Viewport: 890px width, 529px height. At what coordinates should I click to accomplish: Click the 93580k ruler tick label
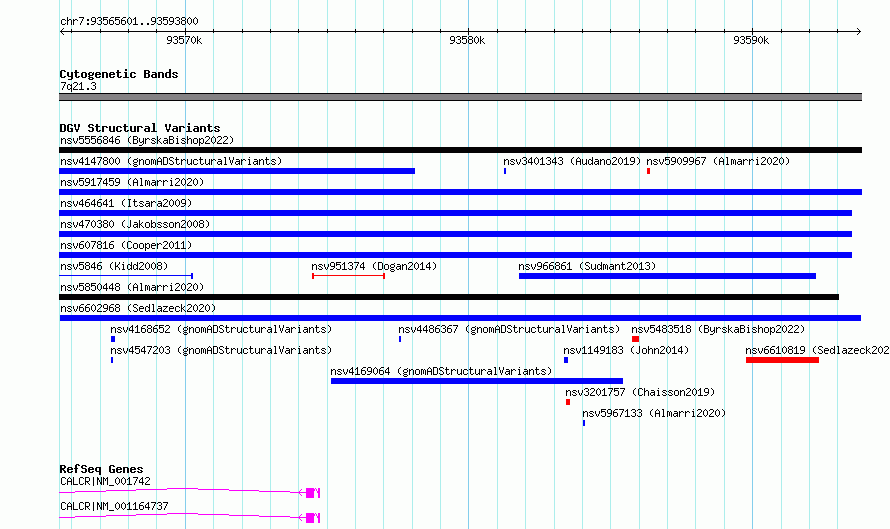(467, 40)
